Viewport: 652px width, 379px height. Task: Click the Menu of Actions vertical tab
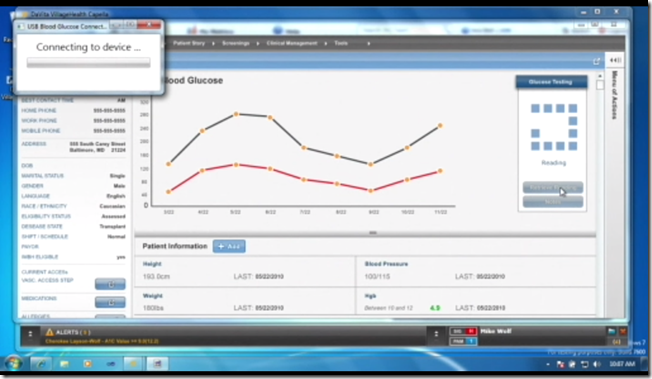click(615, 95)
